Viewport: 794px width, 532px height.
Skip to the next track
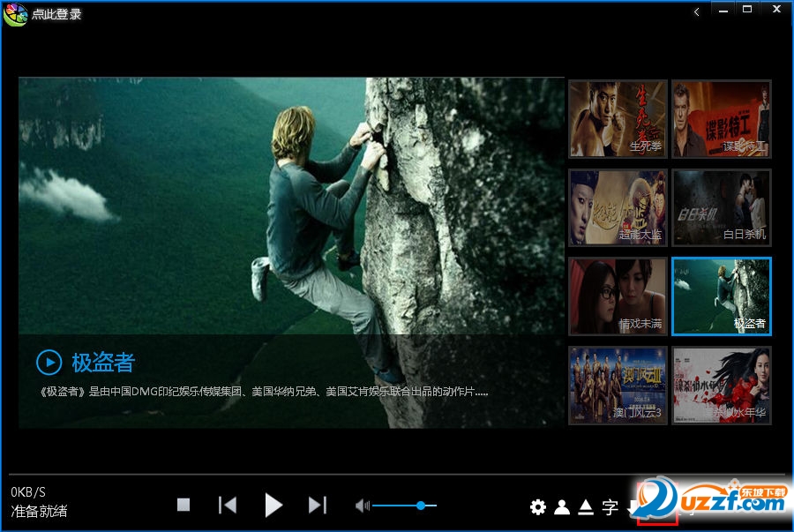pos(318,506)
